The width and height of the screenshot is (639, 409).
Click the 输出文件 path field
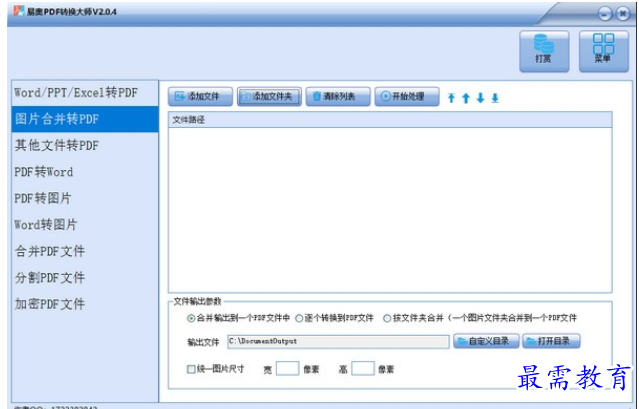pyautogui.click(x=338, y=341)
